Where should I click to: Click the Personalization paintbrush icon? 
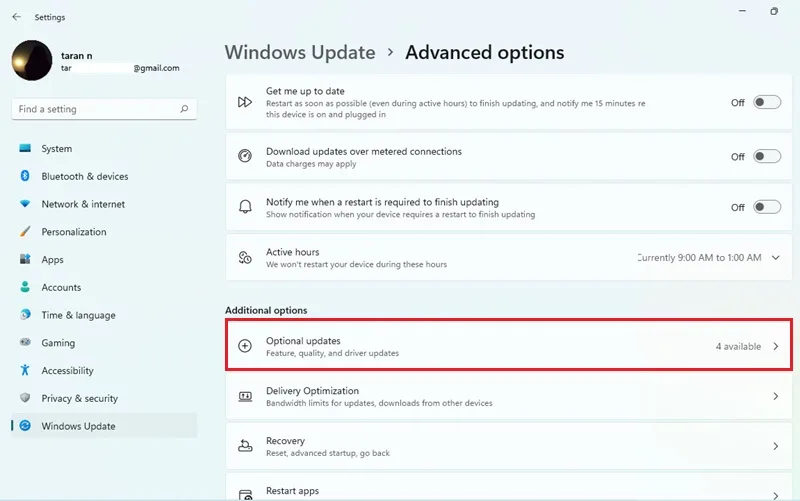[x=25, y=232]
